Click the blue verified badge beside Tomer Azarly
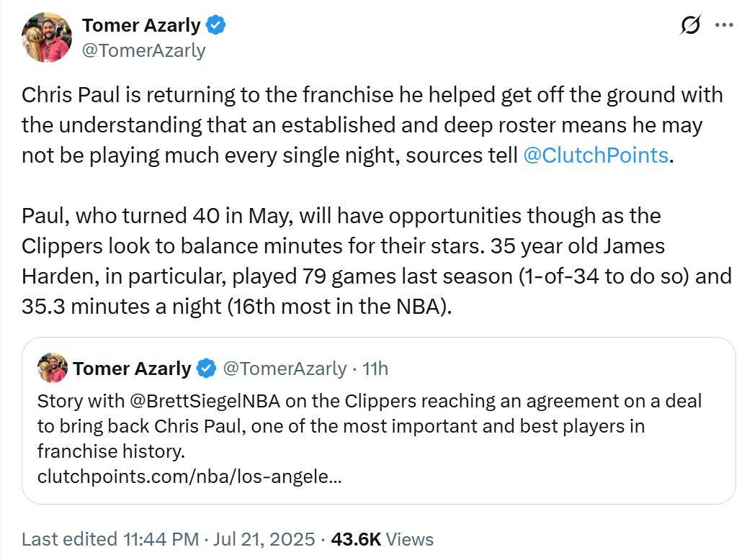This screenshot has width=747, height=560. click(216, 24)
